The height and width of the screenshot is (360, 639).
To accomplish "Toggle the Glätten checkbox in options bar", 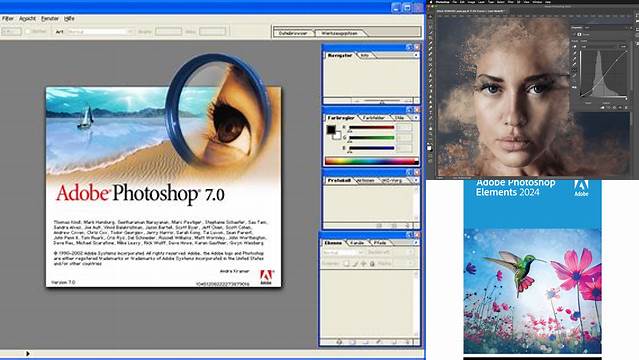I will [28, 31].
